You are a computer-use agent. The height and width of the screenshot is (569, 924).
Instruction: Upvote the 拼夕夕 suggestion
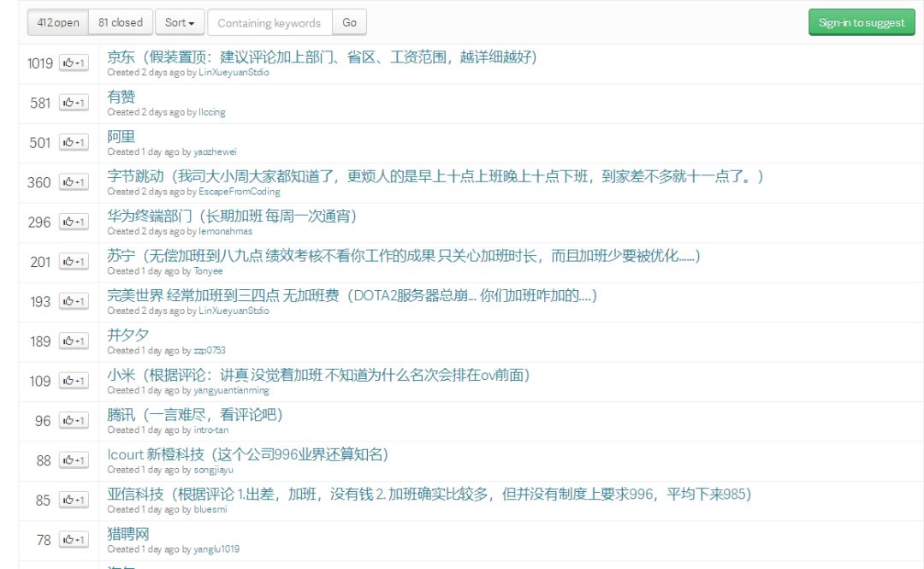(x=74, y=341)
